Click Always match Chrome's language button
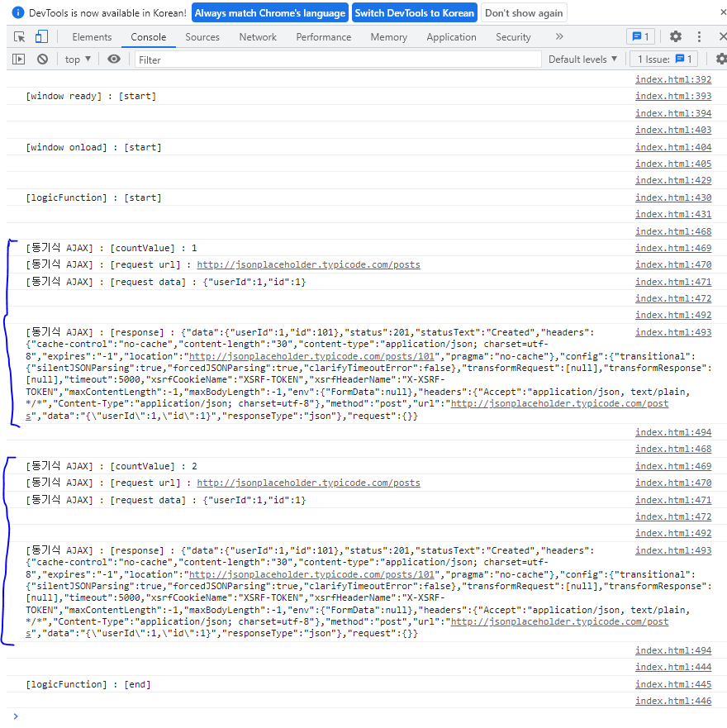 tap(269, 13)
